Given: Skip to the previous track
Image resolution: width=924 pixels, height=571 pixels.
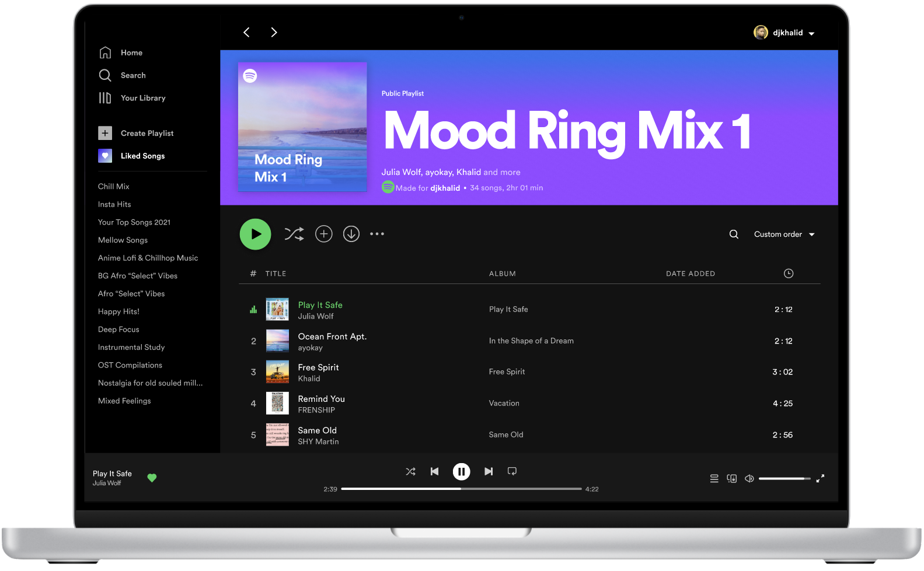Looking at the screenshot, I should tap(434, 471).
